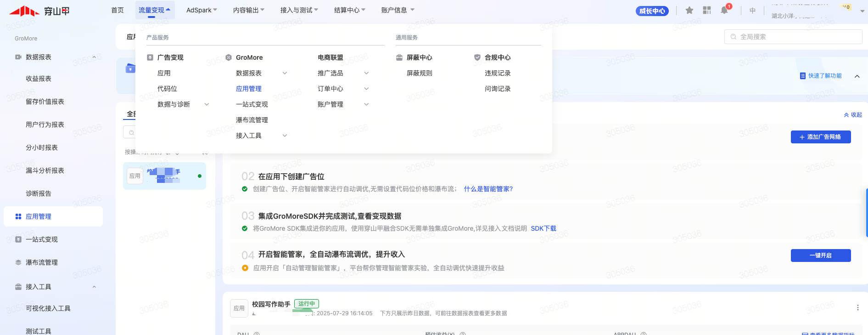This screenshot has height=335, width=868.
Task: Click the 数据报表 sidebar video icon
Action: [x=18, y=57]
